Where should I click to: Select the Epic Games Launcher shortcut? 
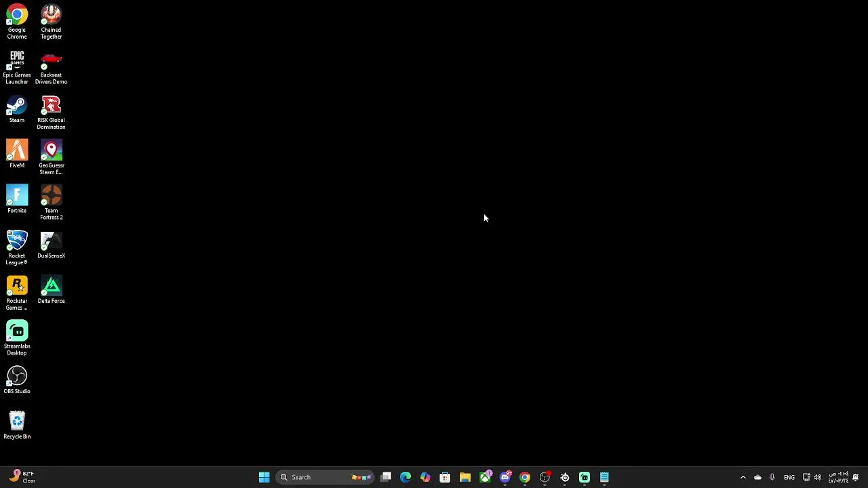point(17,67)
